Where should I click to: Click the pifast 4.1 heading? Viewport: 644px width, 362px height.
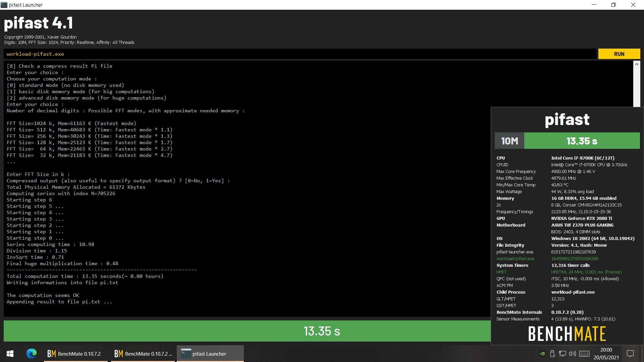coord(38,23)
